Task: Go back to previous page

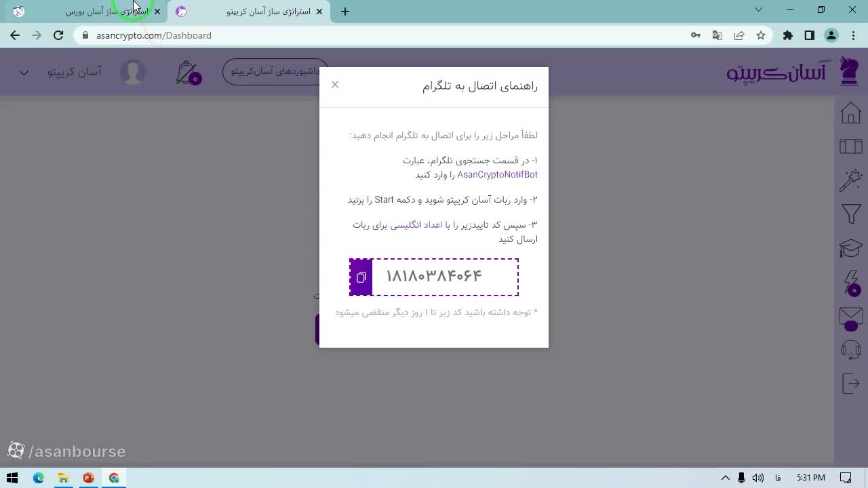Action: click(x=15, y=35)
